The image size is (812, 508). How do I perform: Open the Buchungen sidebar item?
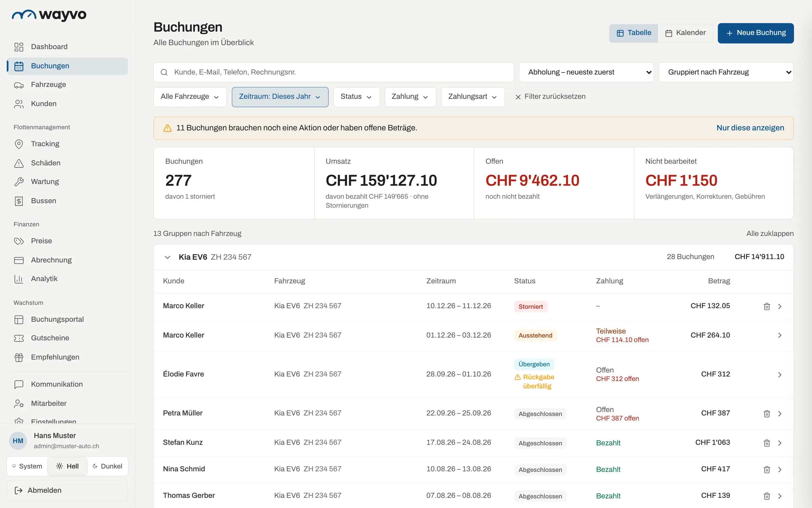[x=67, y=66]
